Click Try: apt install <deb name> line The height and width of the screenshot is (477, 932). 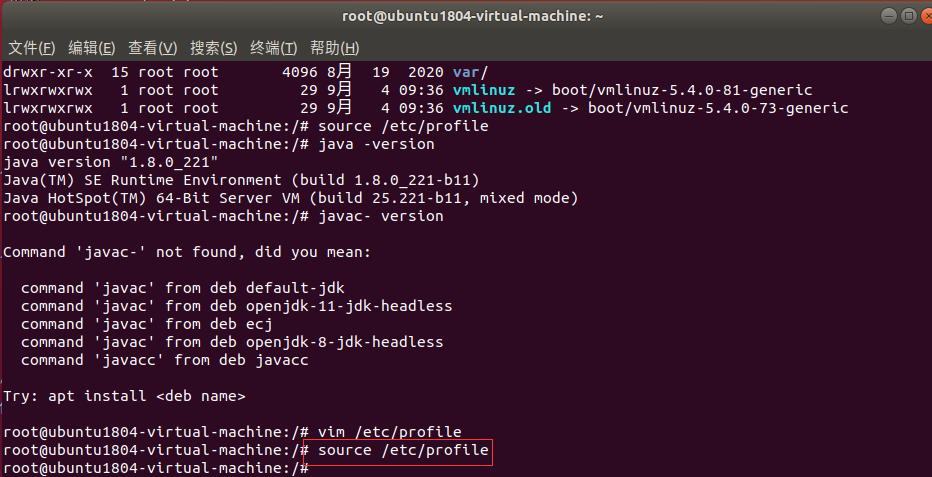click(x=124, y=396)
